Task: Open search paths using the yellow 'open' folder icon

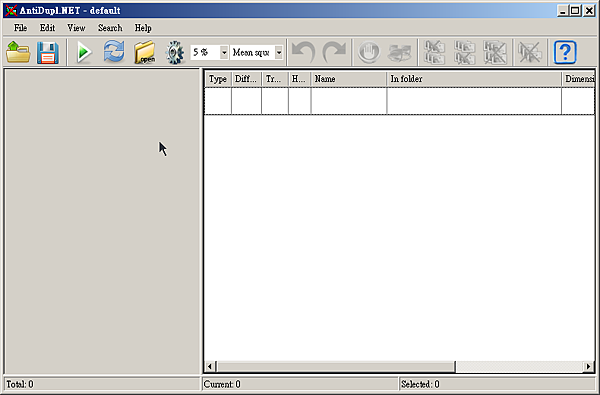Action: (x=145, y=52)
